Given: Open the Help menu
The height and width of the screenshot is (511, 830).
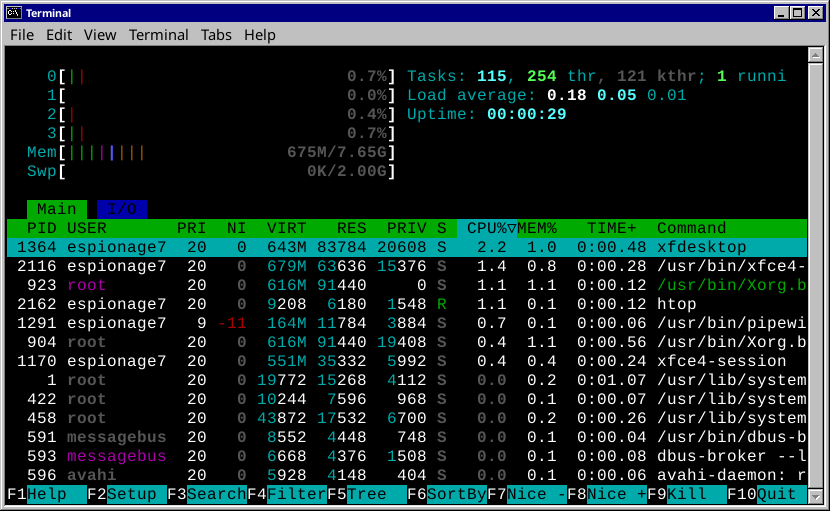Looking at the screenshot, I should click(x=259, y=35).
